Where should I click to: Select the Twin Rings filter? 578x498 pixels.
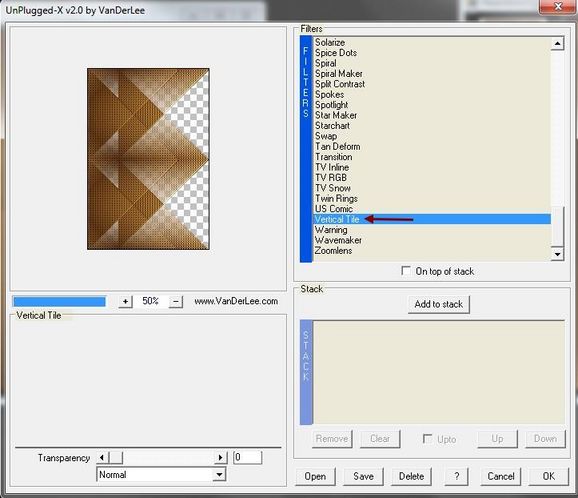point(336,199)
